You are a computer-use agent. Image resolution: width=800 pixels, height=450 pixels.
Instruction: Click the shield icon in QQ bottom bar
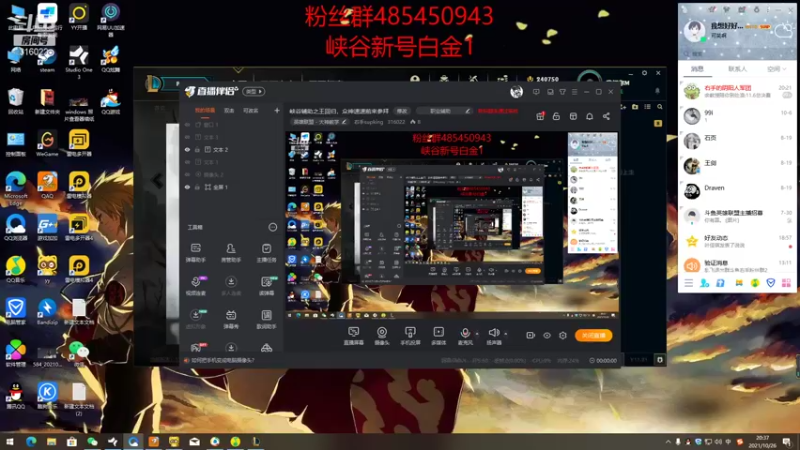click(x=770, y=283)
